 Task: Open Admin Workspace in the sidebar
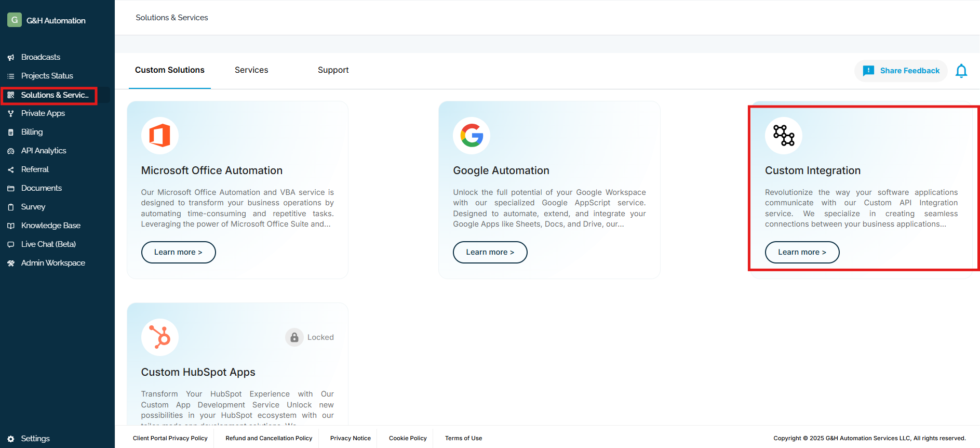tap(53, 263)
